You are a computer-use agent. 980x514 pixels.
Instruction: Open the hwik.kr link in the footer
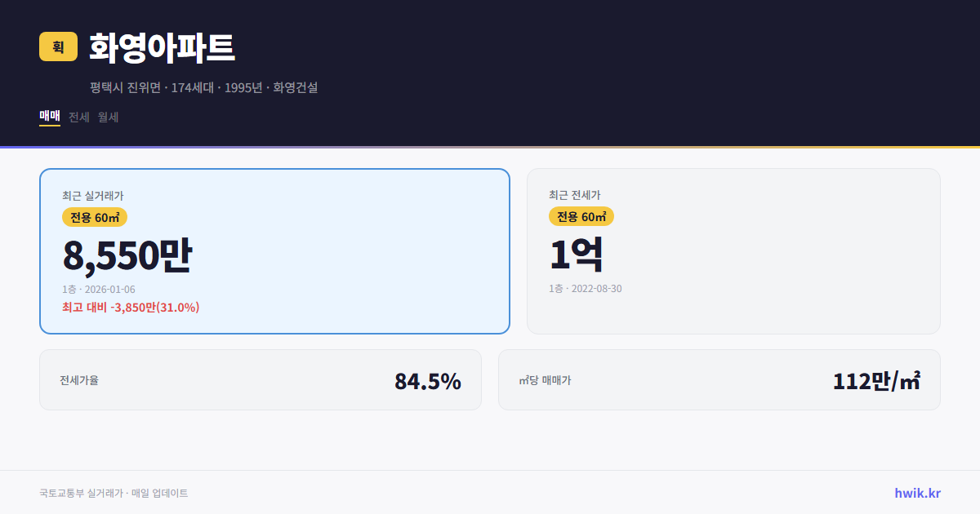pos(916,492)
